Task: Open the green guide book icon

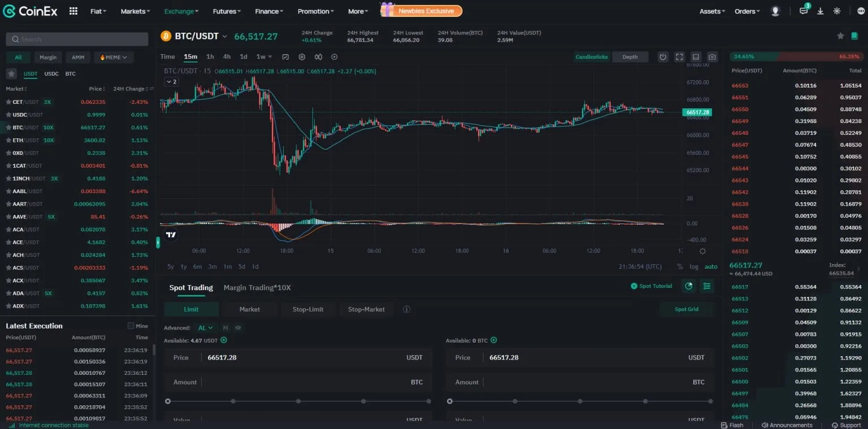Action: tap(856, 36)
